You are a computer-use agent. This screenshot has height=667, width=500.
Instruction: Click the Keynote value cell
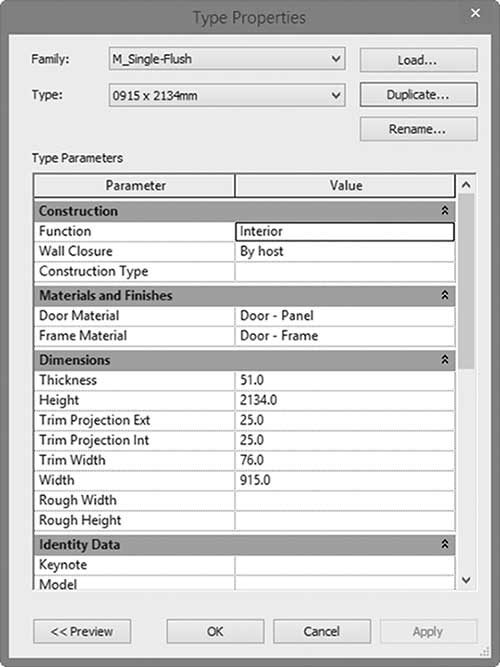pyautogui.click(x=345, y=565)
